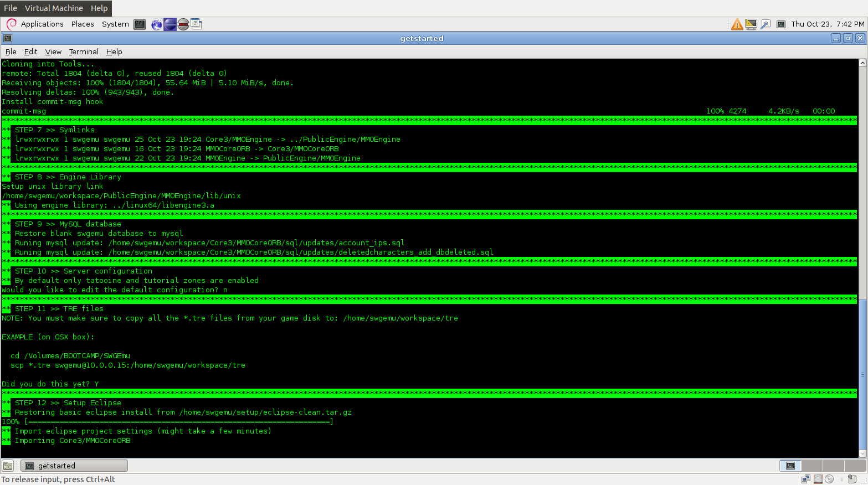
Task: Click the scp *.tre command line
Action: point(128,365)
